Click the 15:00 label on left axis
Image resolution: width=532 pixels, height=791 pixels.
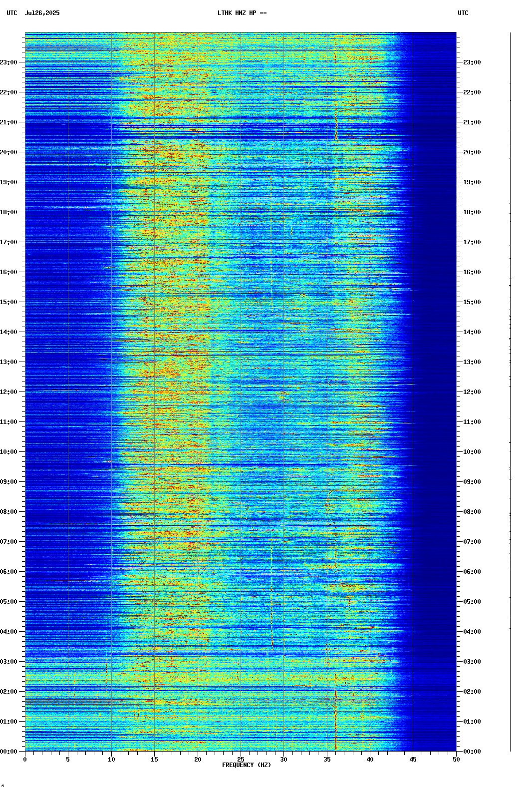click(8, 302)
